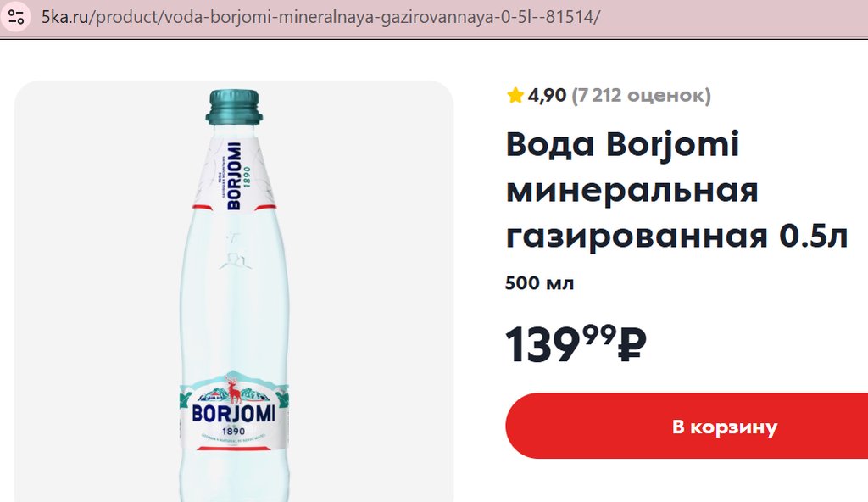Click the 139 price amount
Viewport: 868px width, 502px height.
pyautogui.click(x=542, y=344)
